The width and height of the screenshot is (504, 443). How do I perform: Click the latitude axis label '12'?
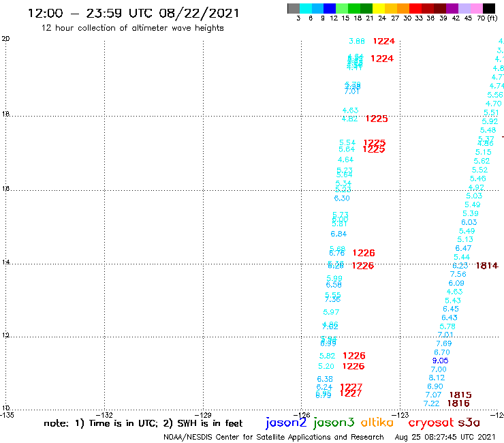(x=5, y=335)
